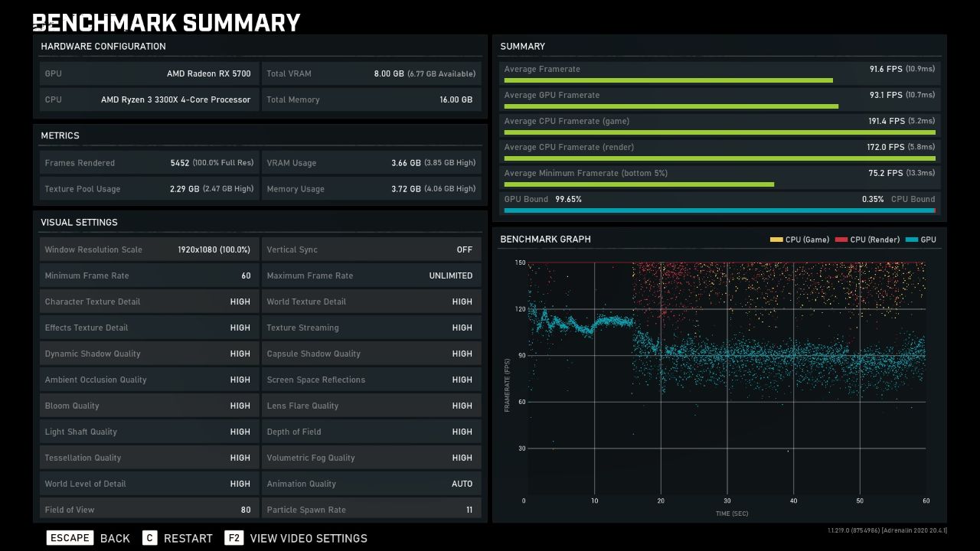
Task: Select the VISUAL SETTINGS panel header
Action: pyautogui.click(x=79, y=223)
